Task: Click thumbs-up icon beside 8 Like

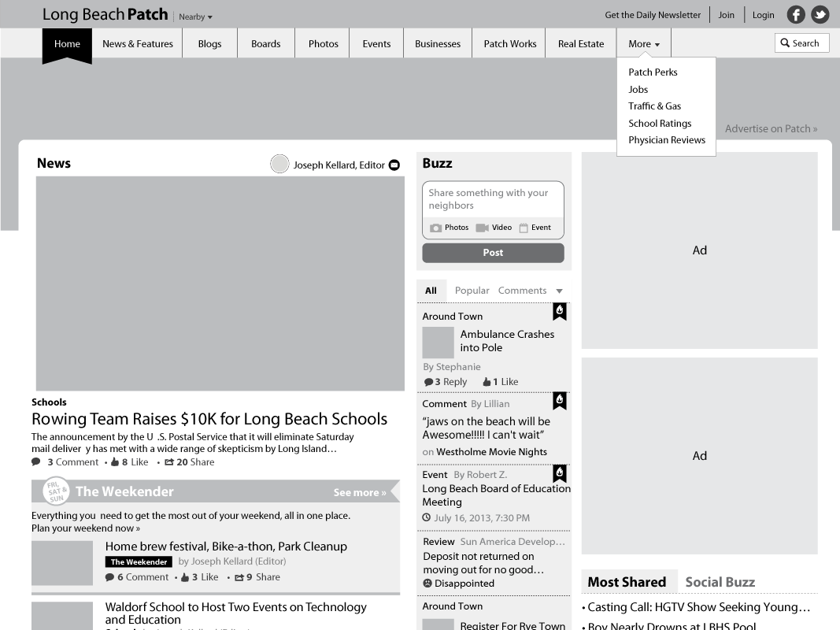Action: (115, 461)
